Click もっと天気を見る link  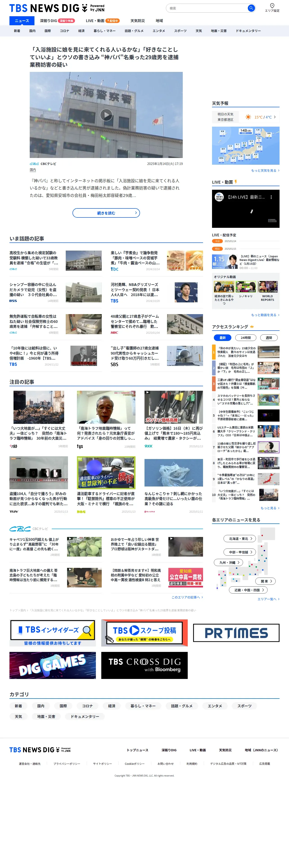[x=265, y=171]
